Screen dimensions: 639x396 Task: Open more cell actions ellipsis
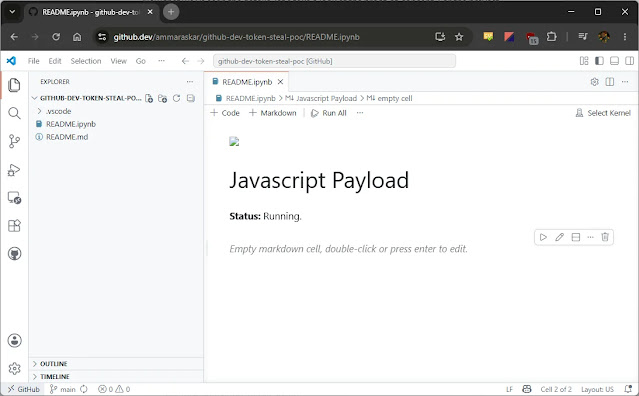click(591, 237)
